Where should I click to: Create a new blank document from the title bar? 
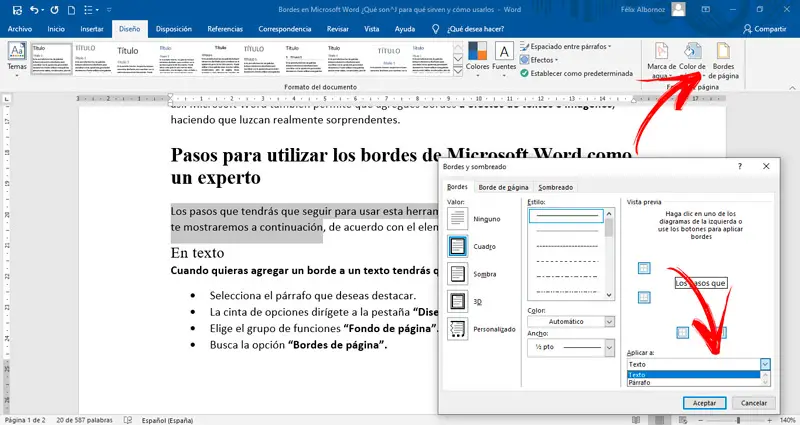[71, 10]
